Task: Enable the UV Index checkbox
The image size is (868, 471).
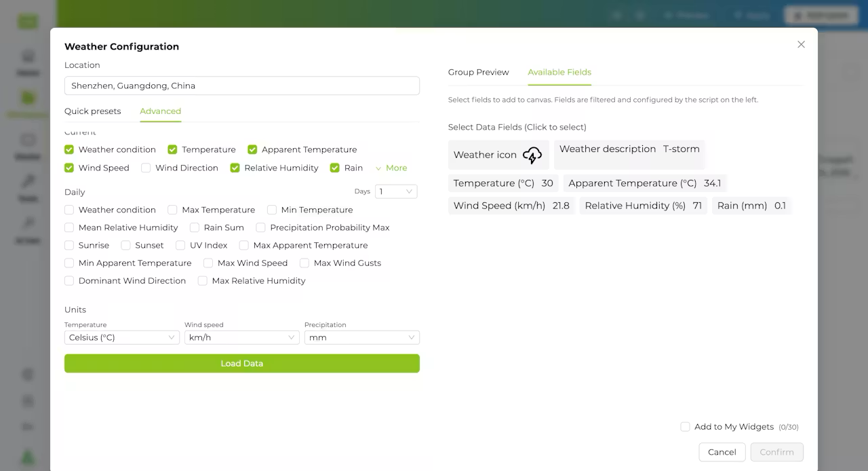Action: pyautogui.click(x=180, y=245)
